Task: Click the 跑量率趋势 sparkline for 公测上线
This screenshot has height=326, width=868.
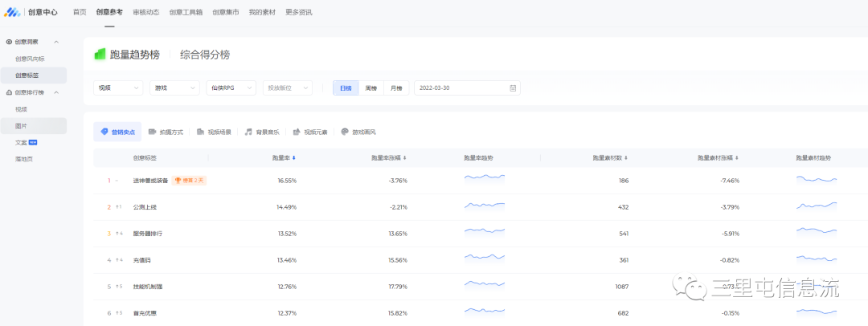Action: (485, 206)
